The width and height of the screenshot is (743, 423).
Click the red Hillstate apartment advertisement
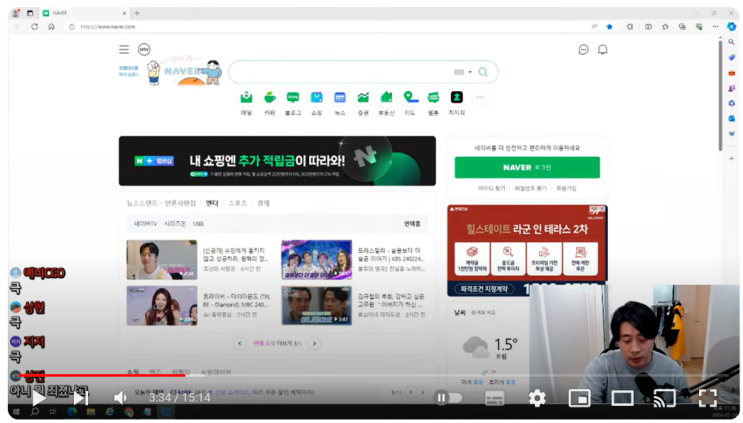[x=527, y=250]
